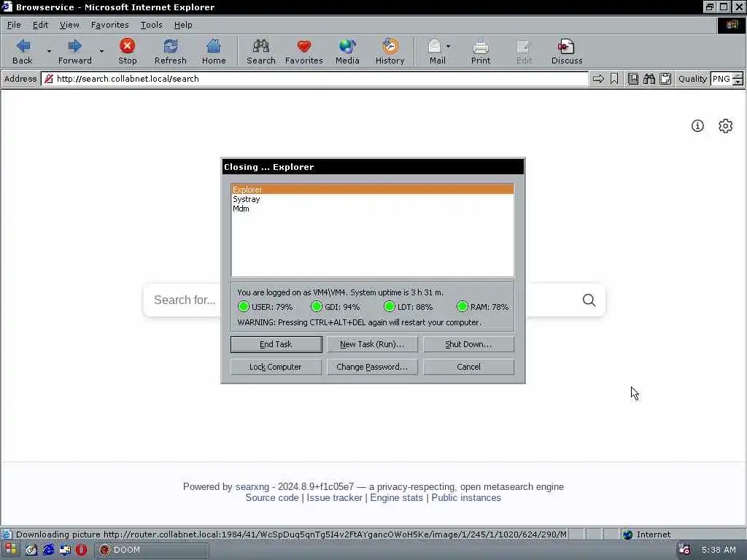This screenshot has height=560, width=747.
Task: Open the Mail dropdown arrow
Action: (x=448, y=46)
